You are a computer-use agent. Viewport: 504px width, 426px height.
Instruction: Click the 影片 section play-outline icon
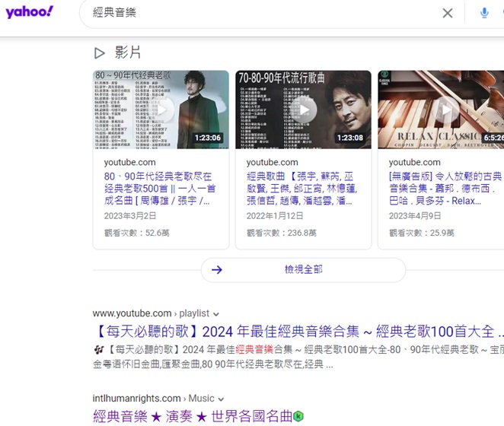pyautogui.click(x=99, y=53)
